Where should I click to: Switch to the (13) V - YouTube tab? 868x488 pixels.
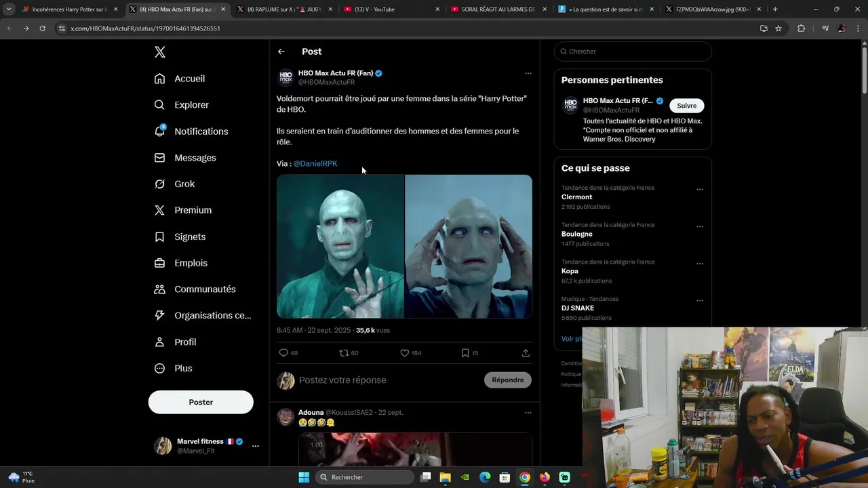click(x=391, y=9)
